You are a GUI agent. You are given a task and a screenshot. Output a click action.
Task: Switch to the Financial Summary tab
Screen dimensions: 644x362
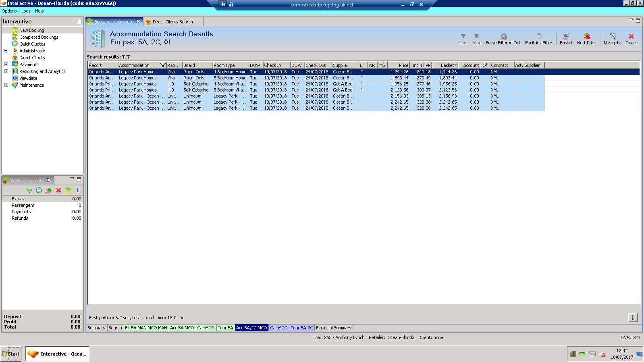coord(333,328)
